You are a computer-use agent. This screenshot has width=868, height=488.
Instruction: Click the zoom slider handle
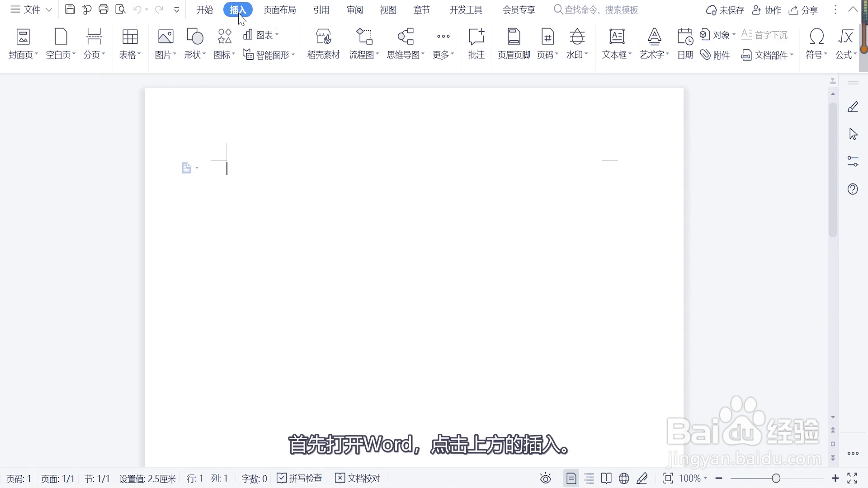pos(776,478)
